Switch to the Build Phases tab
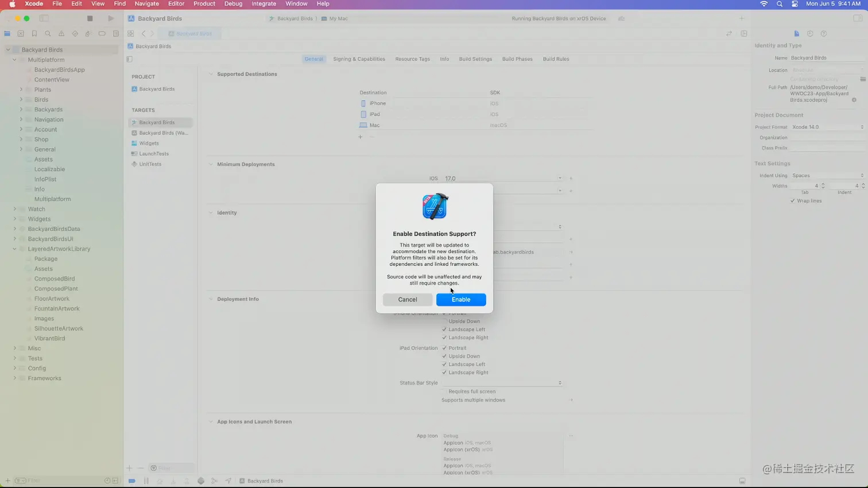Screen dimensions: 868x488 click(517, 59)
